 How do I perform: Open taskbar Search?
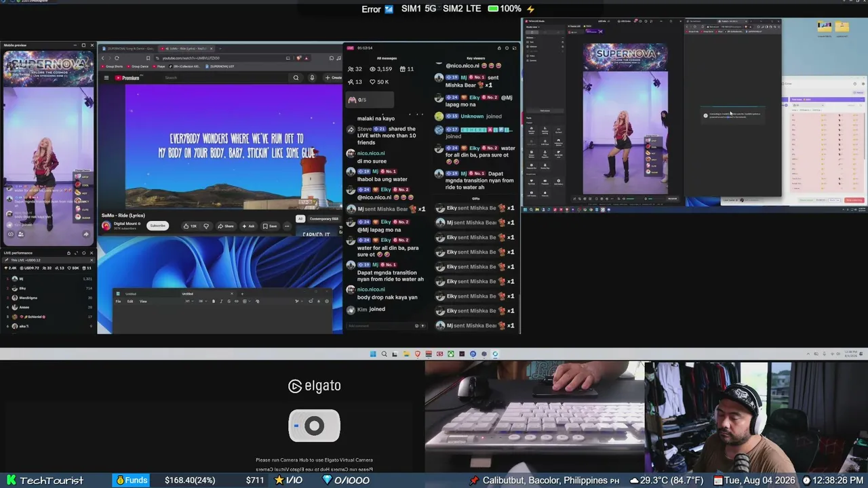384,354
